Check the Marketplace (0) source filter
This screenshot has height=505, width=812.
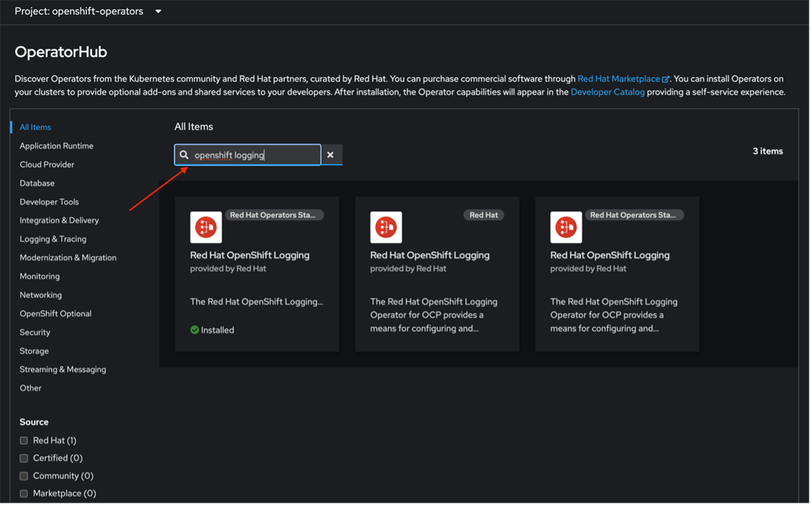[x=24, y=493]
